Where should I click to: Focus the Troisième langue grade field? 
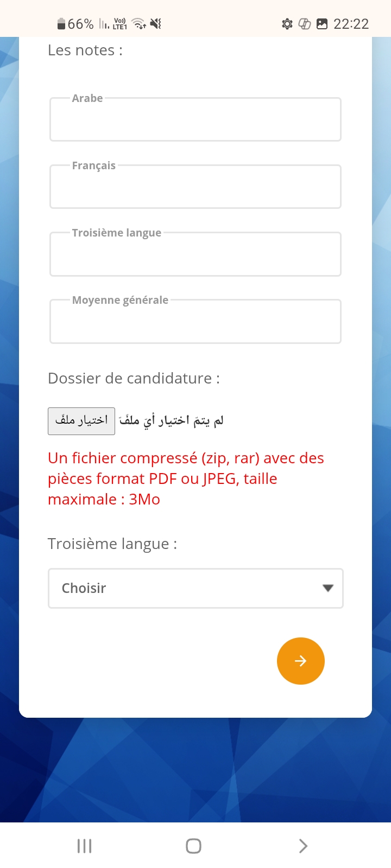[x=195, y=254]
